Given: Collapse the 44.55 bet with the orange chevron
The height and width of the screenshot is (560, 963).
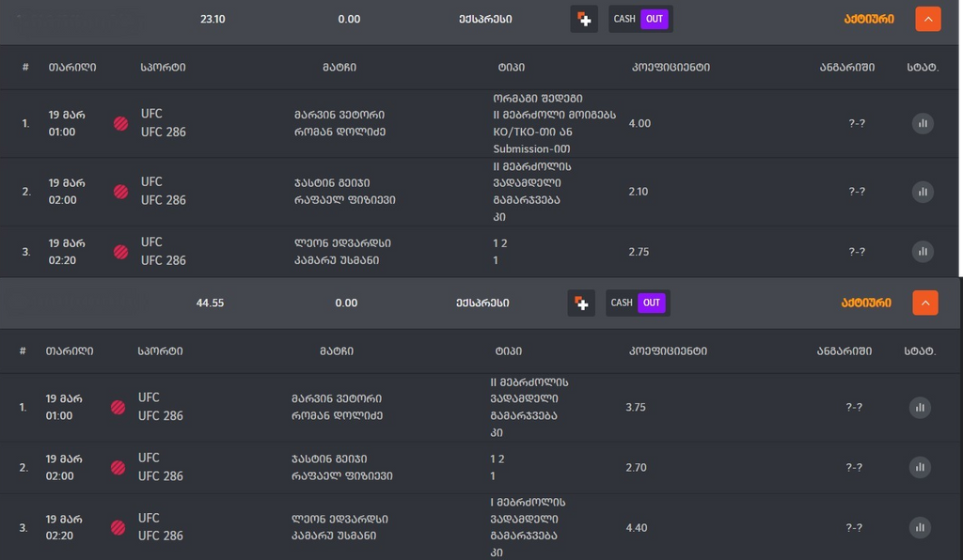Looking at the screenshot, I should 925,303.
